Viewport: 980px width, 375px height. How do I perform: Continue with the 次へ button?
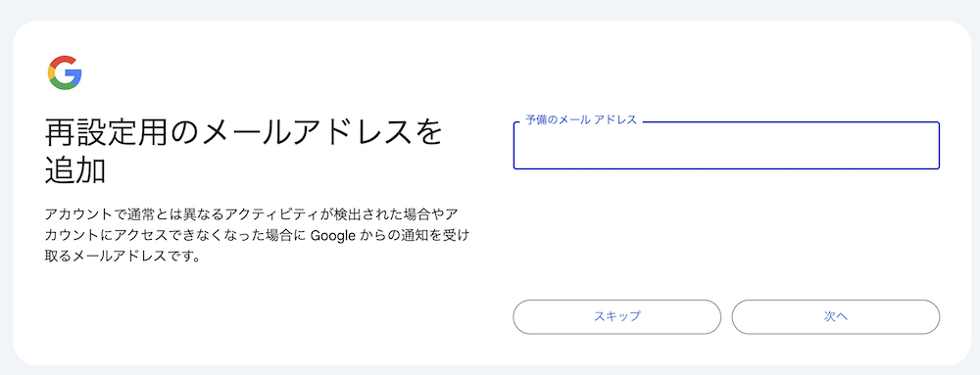836,316
